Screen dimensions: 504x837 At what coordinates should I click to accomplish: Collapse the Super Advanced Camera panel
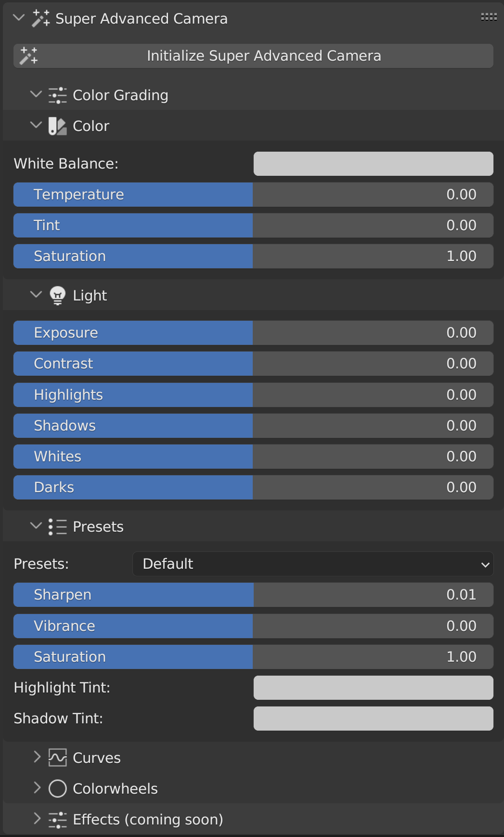coord(18,18)
